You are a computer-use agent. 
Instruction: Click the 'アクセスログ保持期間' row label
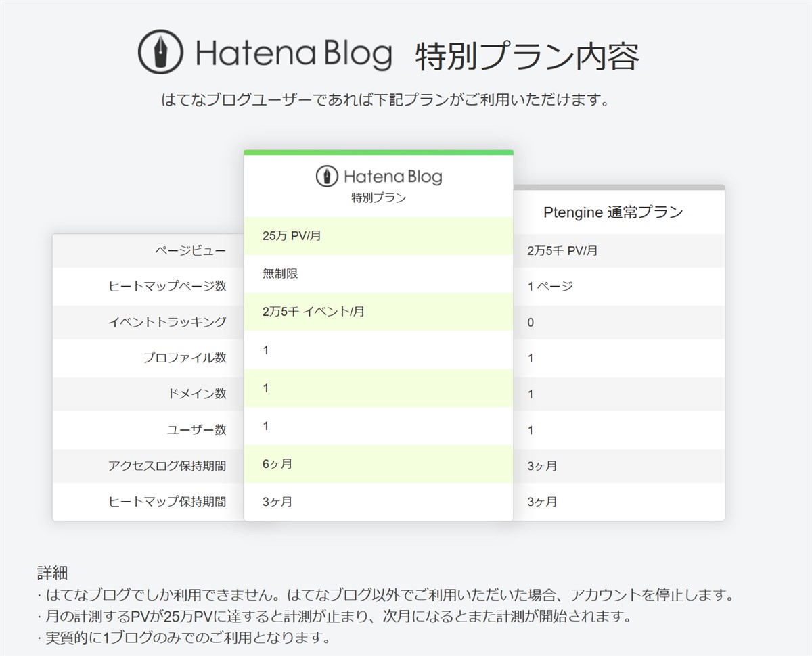click(x=167, y=466)
